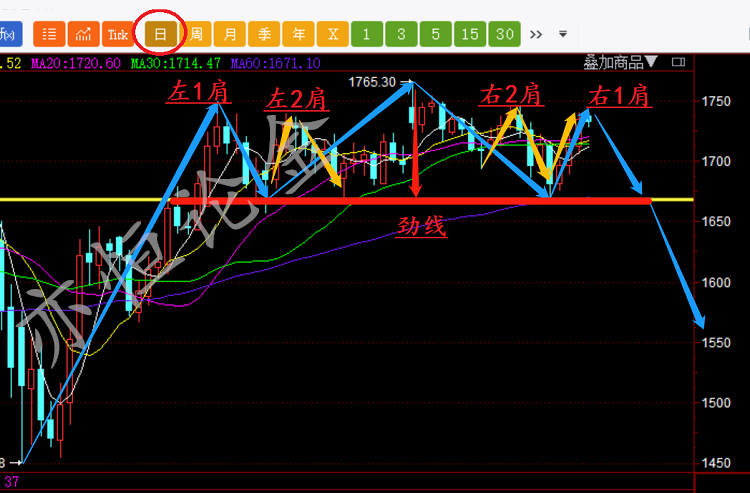Screen dimensions: 750x493
Task: Select the daily (日) period button
Action: (x=160, y=34)
